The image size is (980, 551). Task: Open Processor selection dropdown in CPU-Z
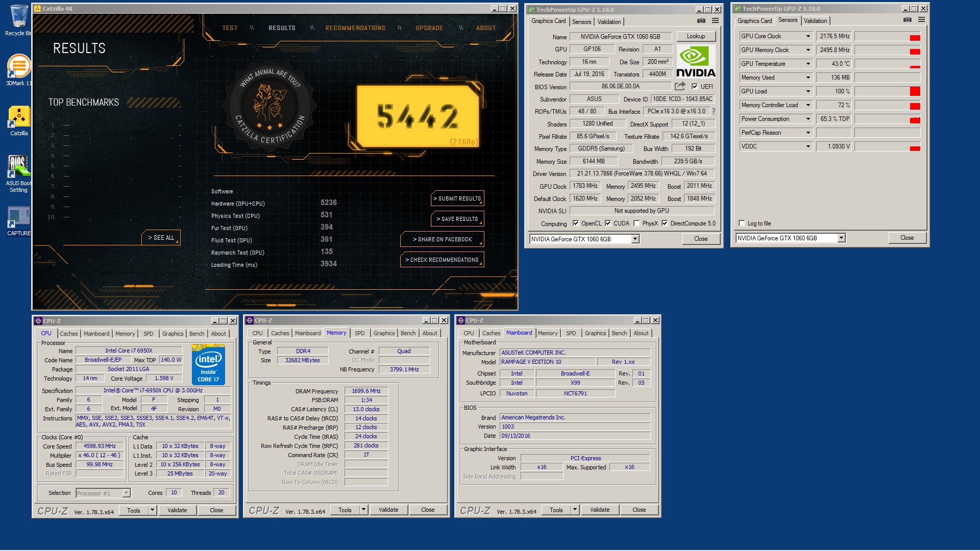[x=126, y=493]
